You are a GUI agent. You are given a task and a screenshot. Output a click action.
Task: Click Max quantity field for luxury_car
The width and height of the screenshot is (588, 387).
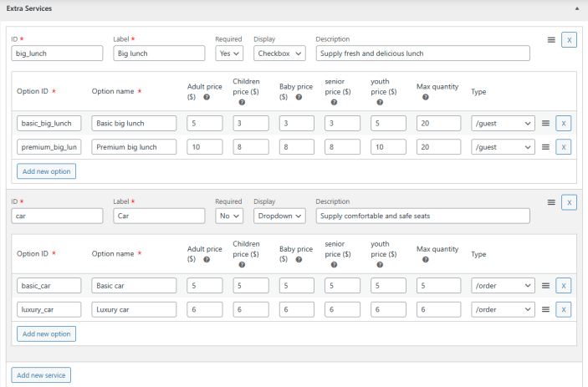(x=438, y=309)
